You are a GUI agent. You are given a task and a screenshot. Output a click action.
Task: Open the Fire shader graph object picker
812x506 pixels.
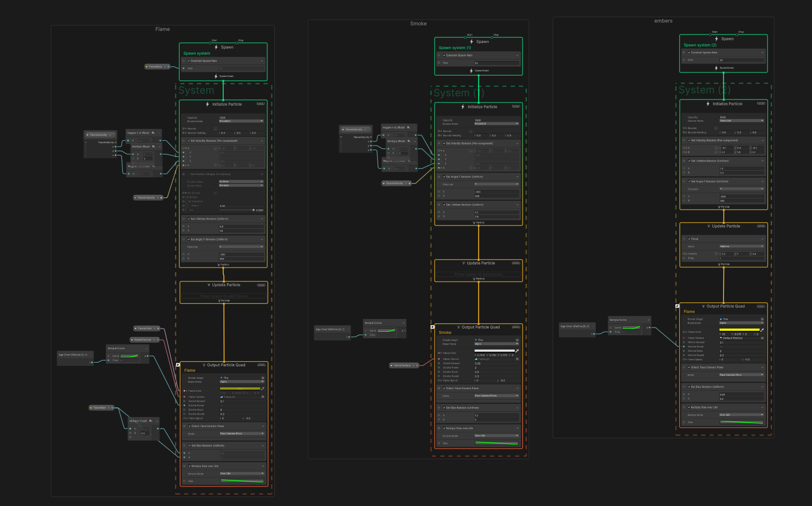263,378
